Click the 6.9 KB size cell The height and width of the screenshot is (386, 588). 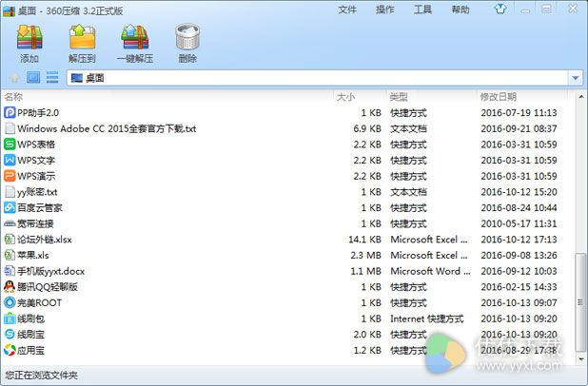(x=367, y=129)
